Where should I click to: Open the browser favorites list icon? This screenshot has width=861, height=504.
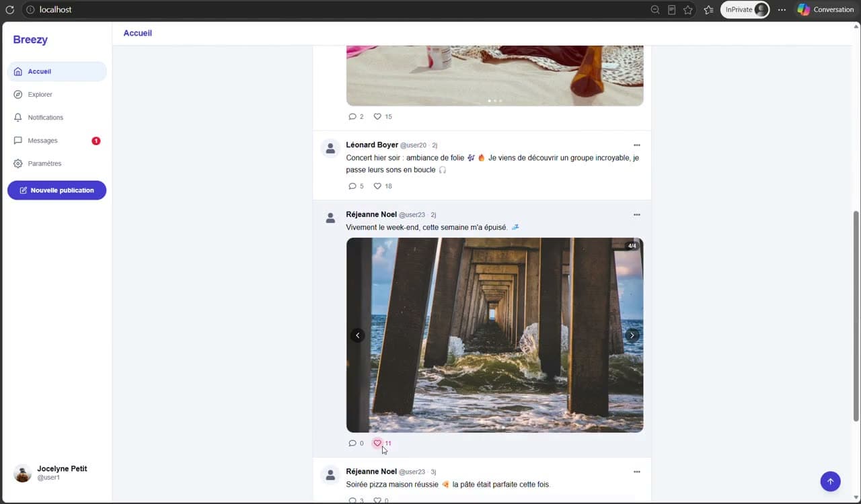[708, 9]
